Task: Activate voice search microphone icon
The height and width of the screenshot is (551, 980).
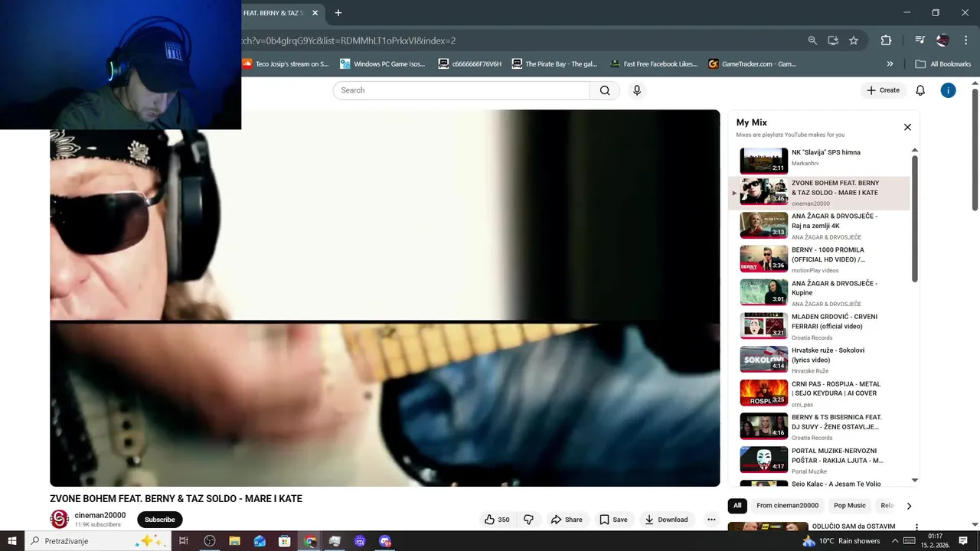Action: [636, 90]
